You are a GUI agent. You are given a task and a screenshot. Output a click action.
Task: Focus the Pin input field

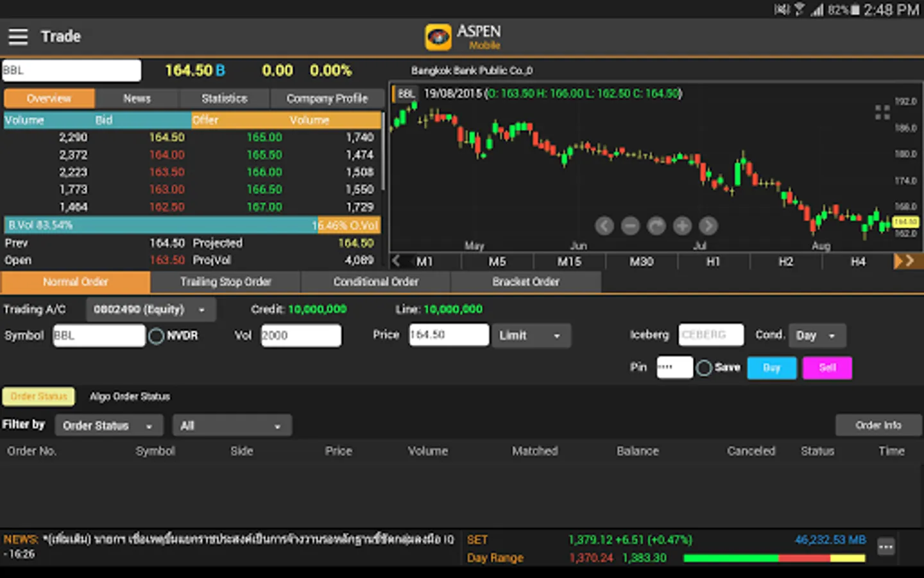coord(674,367)
